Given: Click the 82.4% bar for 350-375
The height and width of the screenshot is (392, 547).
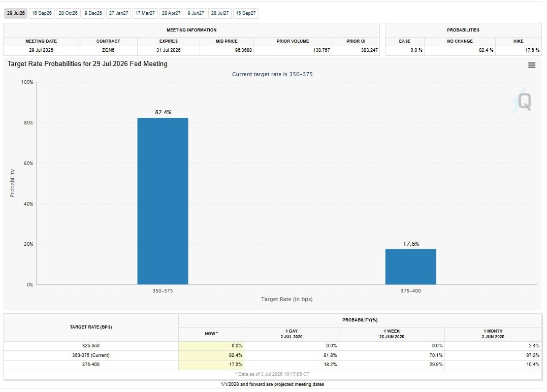Looking at the screenshot, I should [x=163, y=201].
